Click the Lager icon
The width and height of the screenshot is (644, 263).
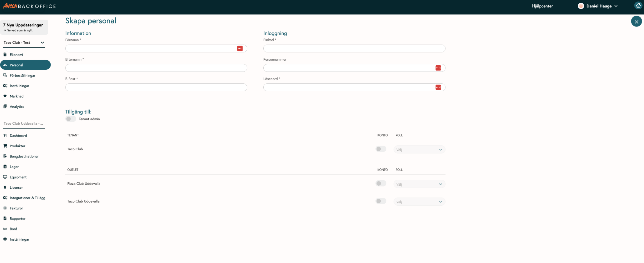coord(5,167)
